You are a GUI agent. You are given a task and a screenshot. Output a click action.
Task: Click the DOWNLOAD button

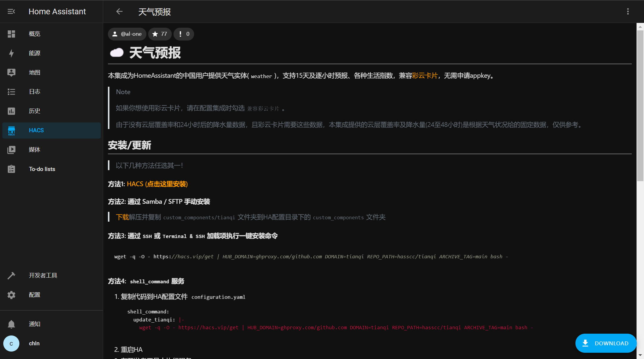coord(606,343)
